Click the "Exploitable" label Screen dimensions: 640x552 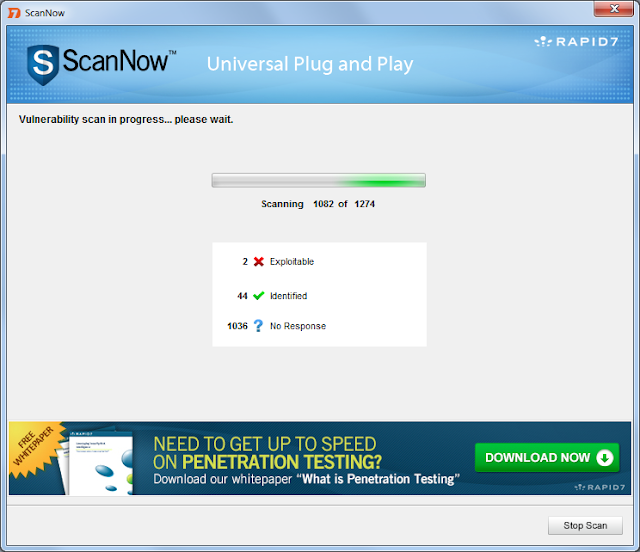[292, 262]
